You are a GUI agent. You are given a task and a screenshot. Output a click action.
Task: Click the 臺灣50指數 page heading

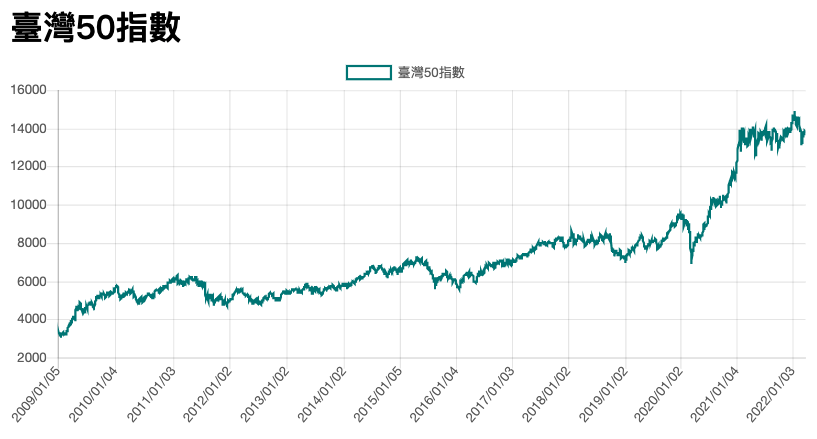click(96, 28)
